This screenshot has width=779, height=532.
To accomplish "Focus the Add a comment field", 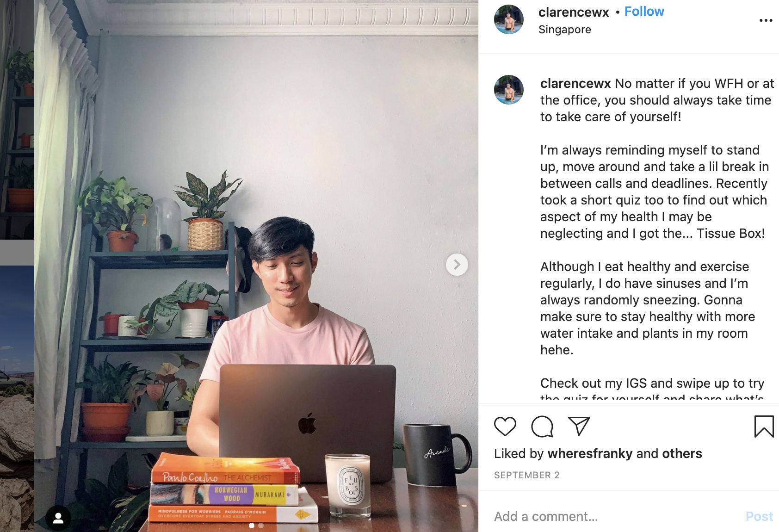I will tap(615, 516).
